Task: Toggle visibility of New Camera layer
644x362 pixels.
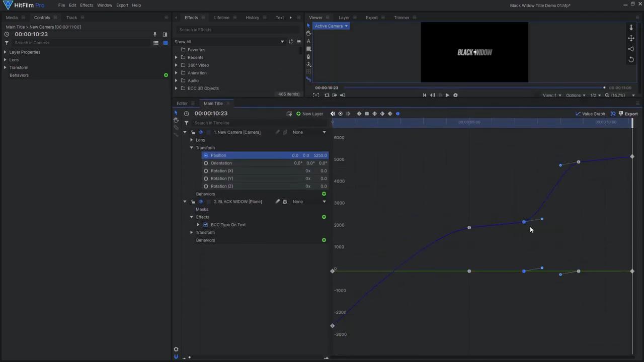Action: click(201, 132)
